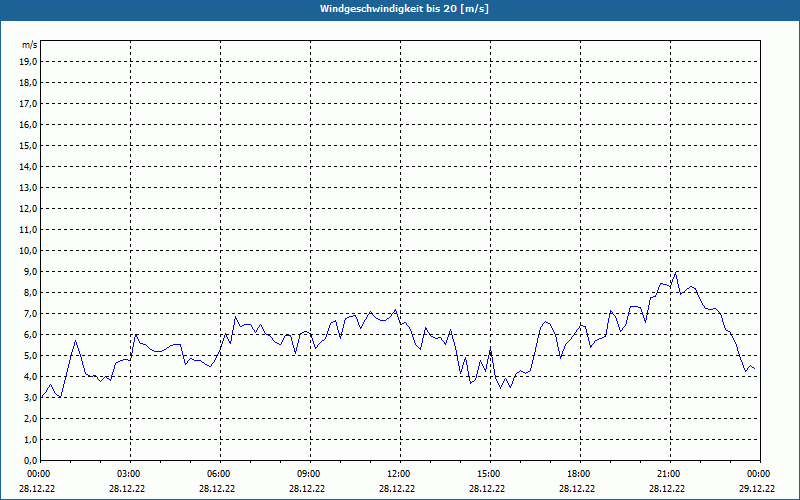Select the '28.12.22' date under 12:00

point(397,488)
